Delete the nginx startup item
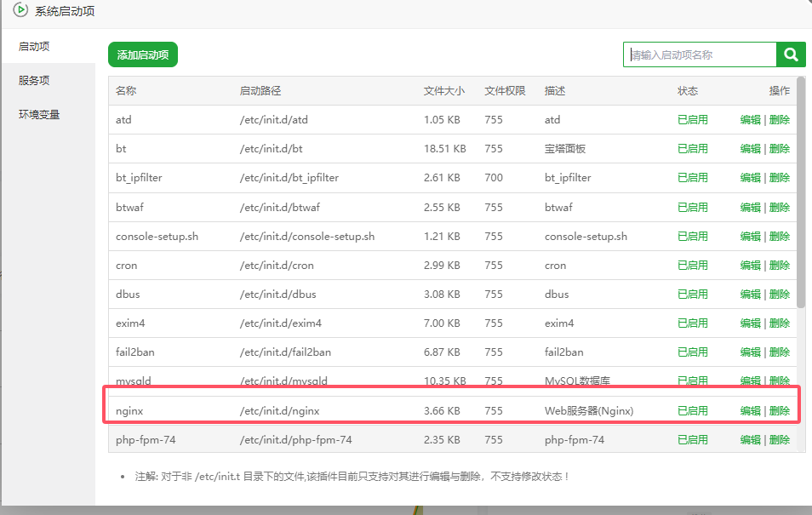The width and height of the screenshot is (812, 515). pos(779,410)
